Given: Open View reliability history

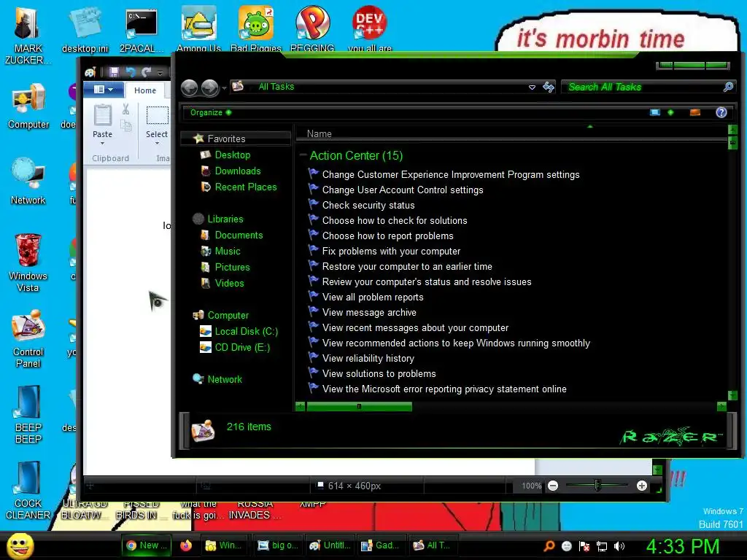Looking at the screenshot, I should tap(368, 358).
